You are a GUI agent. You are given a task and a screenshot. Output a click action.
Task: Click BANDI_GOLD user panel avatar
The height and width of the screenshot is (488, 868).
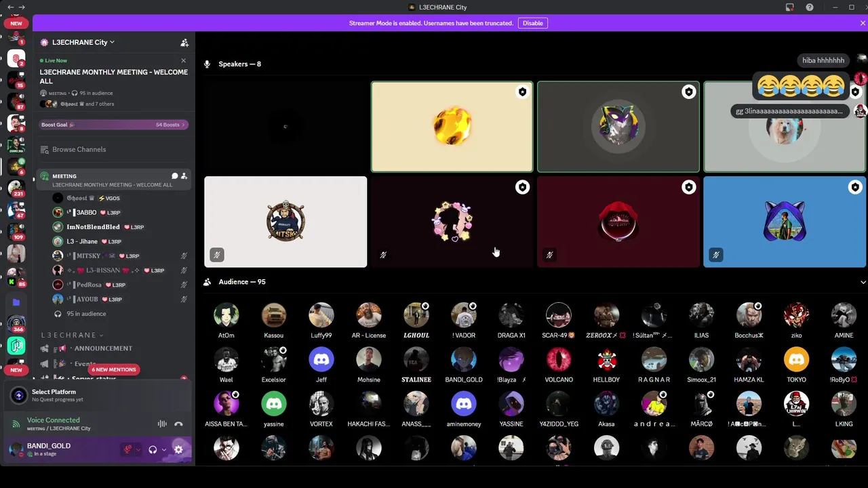16,449
